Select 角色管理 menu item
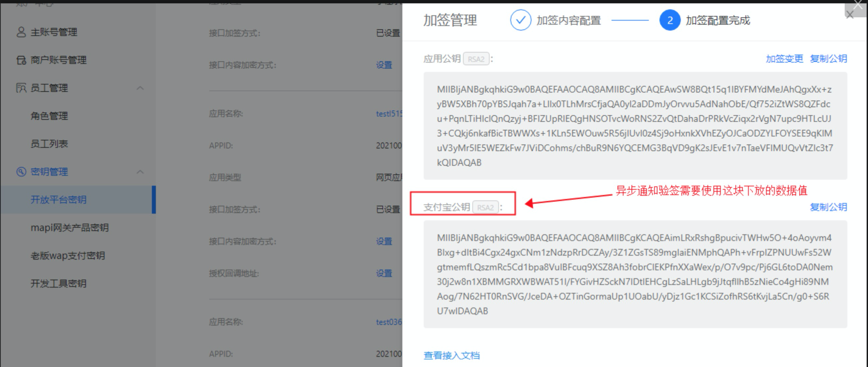The image size is (868, 367). tap(49, 116)
